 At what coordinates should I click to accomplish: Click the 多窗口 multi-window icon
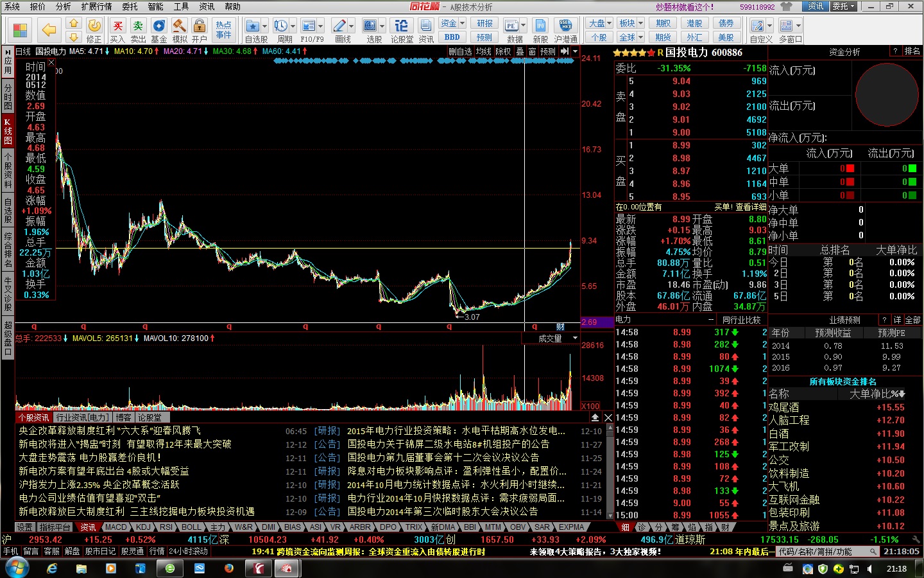click(786, 26)
